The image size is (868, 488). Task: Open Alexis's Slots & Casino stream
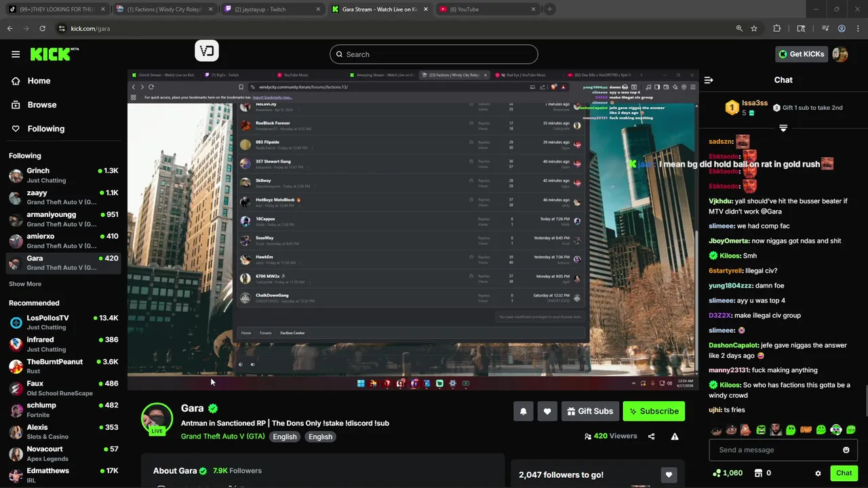(x=63, y=432)
